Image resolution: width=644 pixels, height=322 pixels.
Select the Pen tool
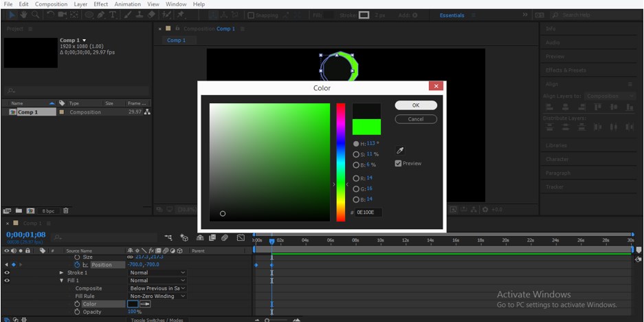(100, 15)
